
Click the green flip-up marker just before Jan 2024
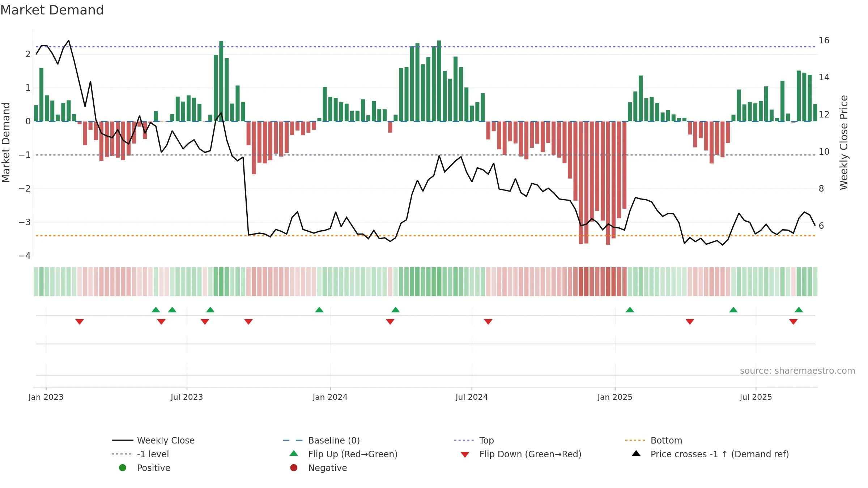pos(319,310)
